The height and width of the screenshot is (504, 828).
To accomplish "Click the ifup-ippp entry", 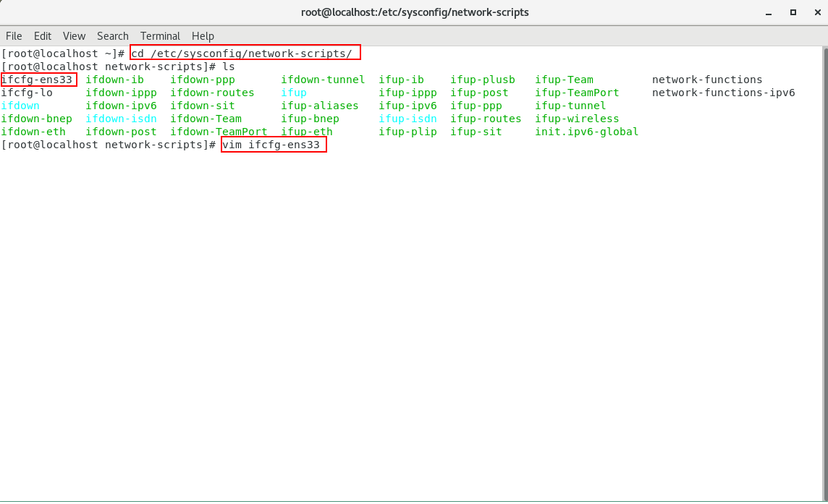I will [407, 93].
